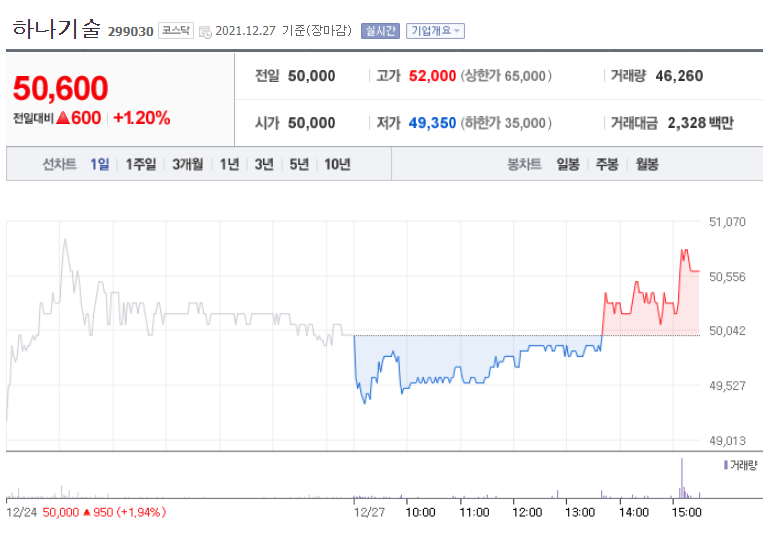Click the 저가 value 49,350
The image size is (763, 533).
point(432,123)
